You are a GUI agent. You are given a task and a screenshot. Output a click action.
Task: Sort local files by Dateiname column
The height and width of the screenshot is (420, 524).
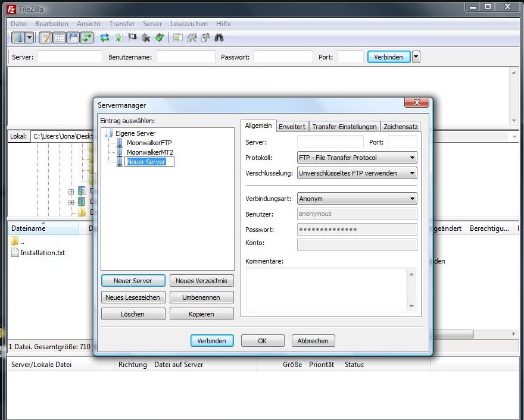[x=43, y=228]
